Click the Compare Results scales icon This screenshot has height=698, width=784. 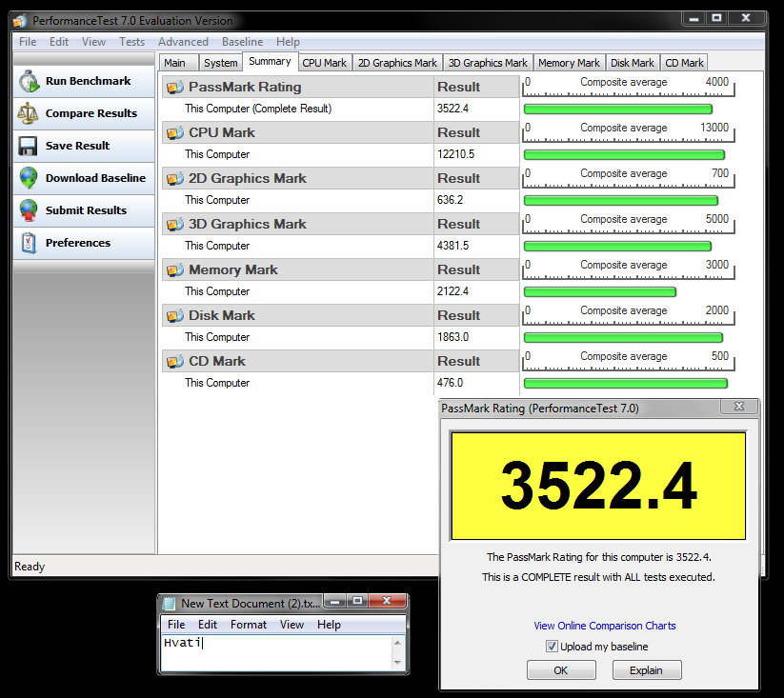coord(29,114)
